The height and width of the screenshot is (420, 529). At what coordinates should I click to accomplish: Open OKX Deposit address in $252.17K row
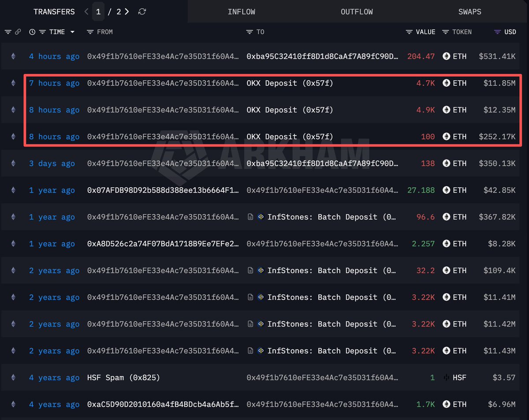tap(290, 137)
